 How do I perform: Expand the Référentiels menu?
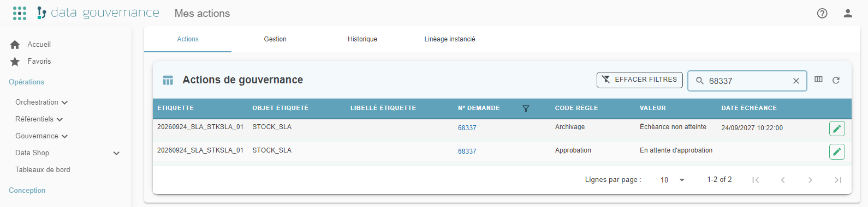(x=39, y=119)
